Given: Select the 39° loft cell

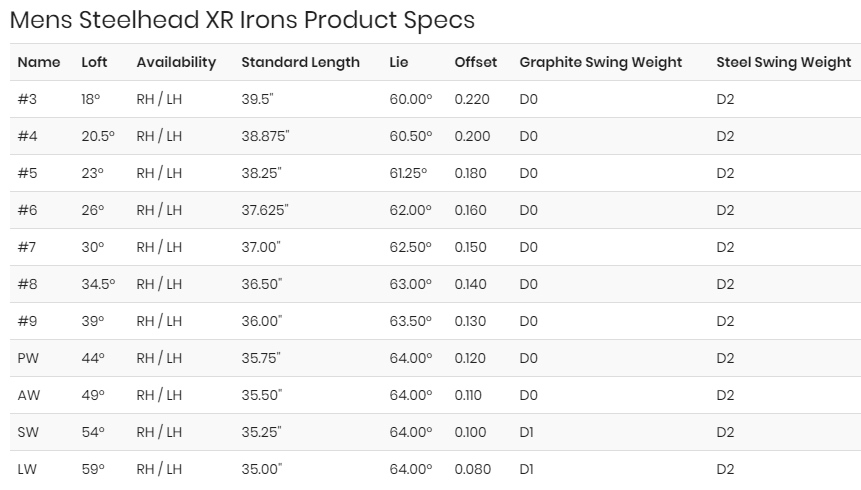Looking at the screenshot, I should point(92,321).
